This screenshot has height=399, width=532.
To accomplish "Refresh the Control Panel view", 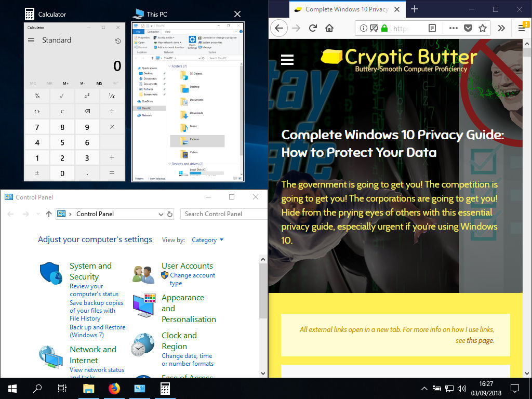I will click(x=170, y=214).
